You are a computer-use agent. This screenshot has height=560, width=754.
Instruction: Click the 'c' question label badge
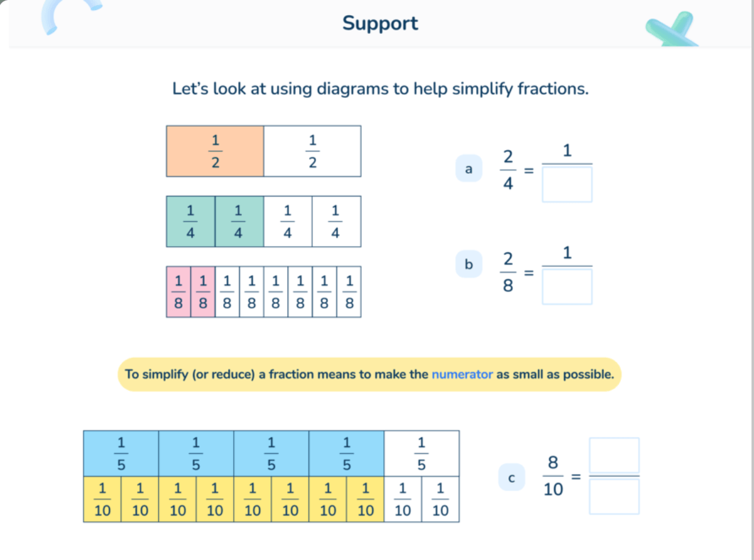[511, 478]
